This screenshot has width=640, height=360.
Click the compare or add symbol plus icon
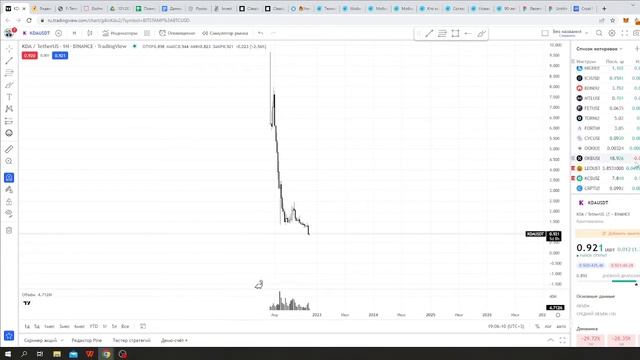pos(58,33)
